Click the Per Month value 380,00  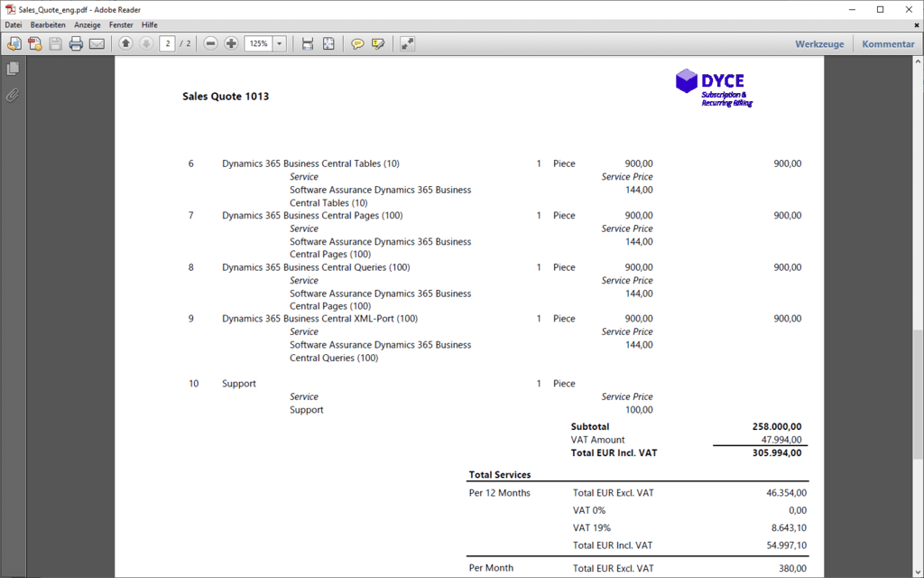point(793,569)
